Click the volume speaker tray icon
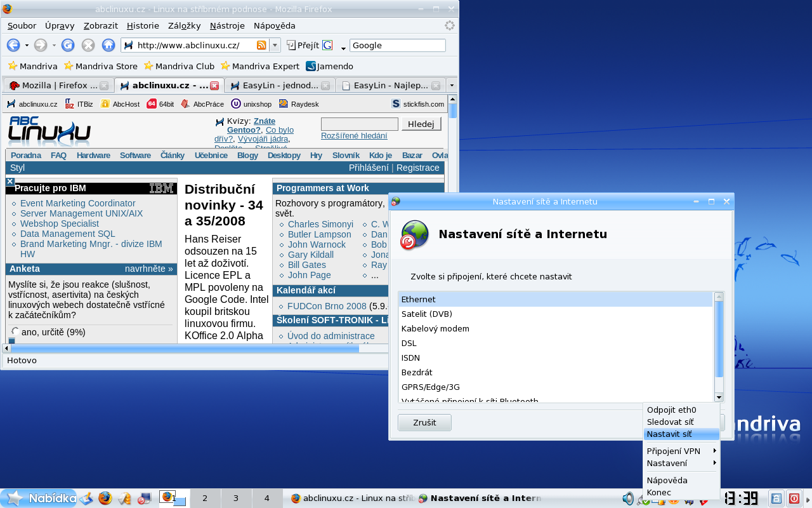Screen dimensions: 812x508 628,498
